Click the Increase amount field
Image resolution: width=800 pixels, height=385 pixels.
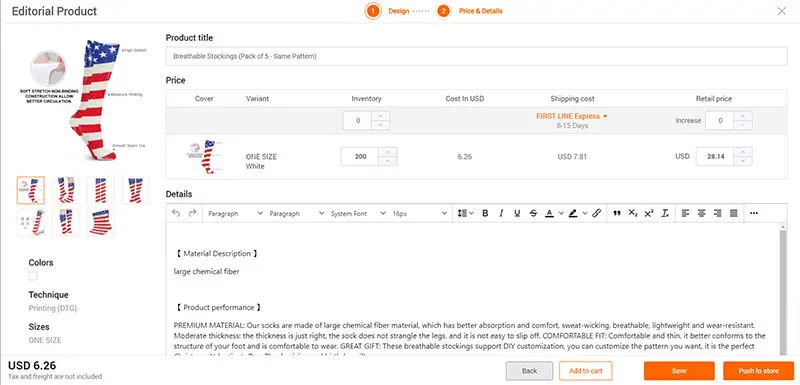coord(720,121)
